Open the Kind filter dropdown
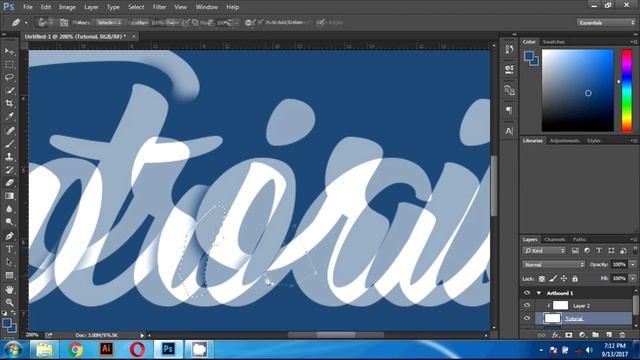This screenshot has height=360, width=640. [x=544, y=251]
